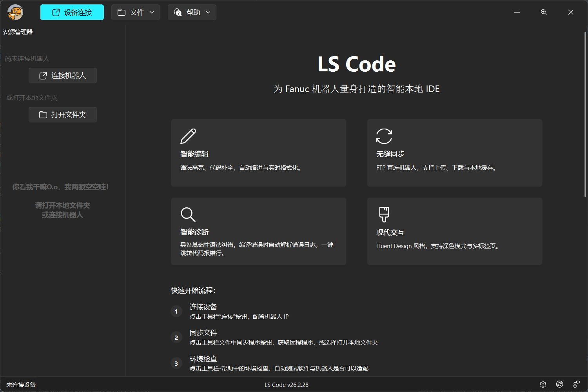Expand the 帮助 dropdown menu
Viewport: 588px width, 392px height.
click(x=192, y=12)
